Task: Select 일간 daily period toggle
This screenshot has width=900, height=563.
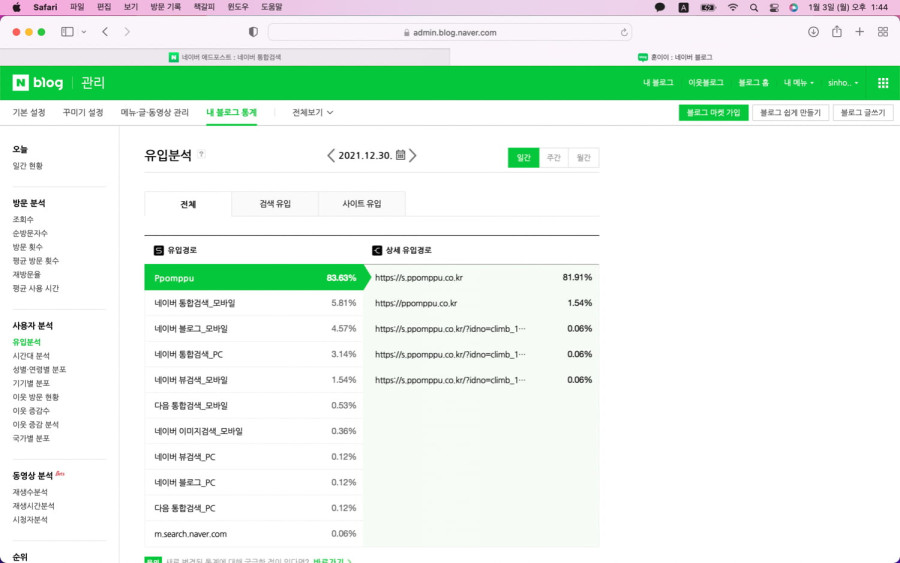Action: (x=523, y=157)
